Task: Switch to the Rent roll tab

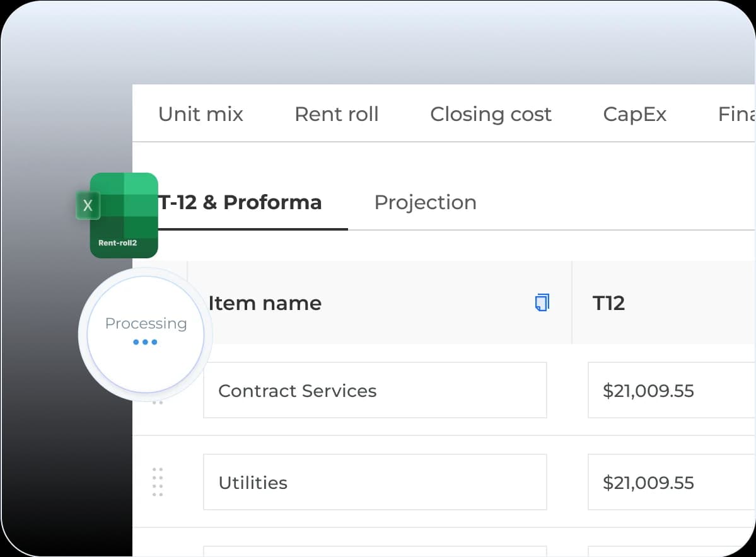Action: click(x=336, y=114)
